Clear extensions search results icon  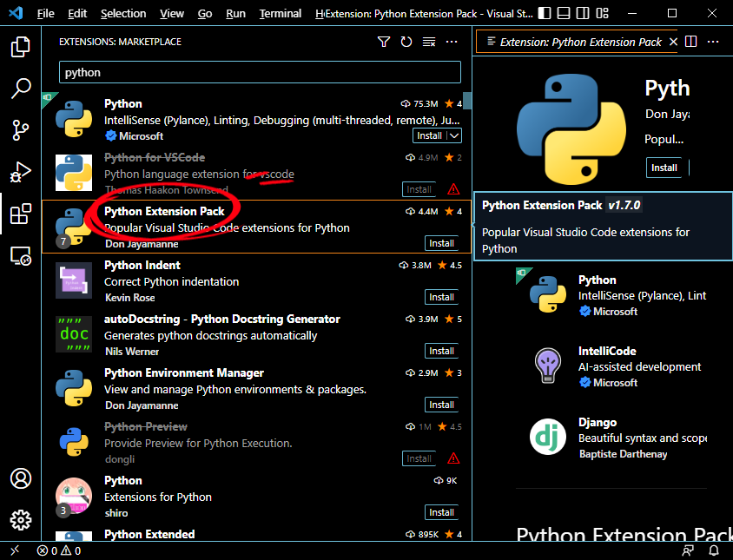pos(429,42)
